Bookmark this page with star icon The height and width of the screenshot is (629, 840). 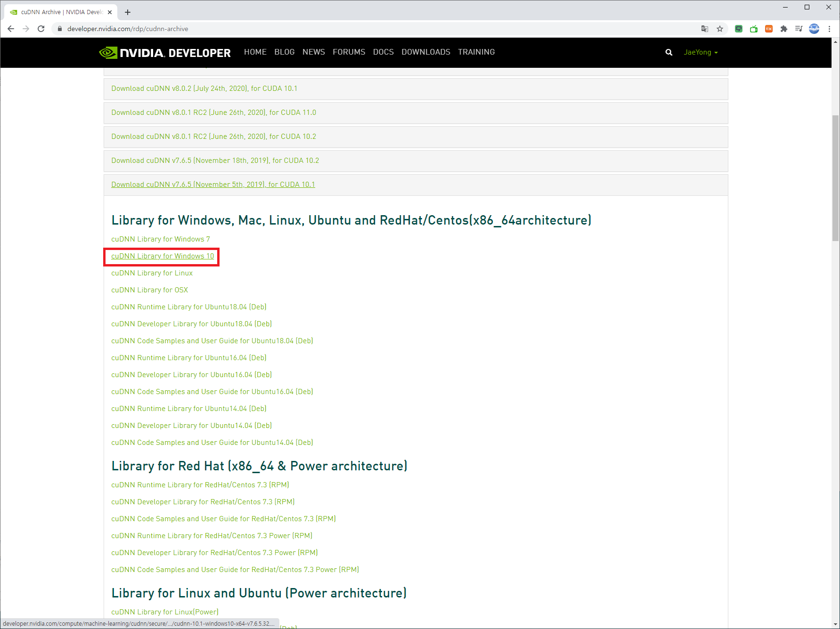(720, 29)
